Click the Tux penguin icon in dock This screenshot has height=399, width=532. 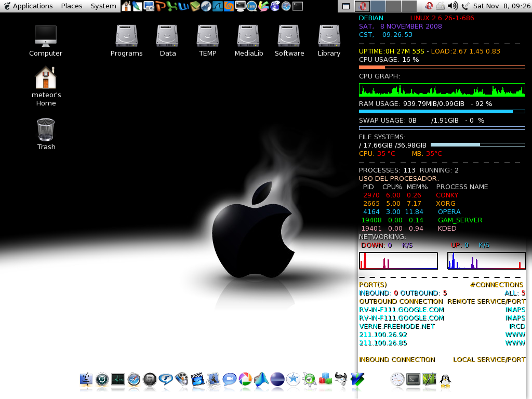(445, 380)
